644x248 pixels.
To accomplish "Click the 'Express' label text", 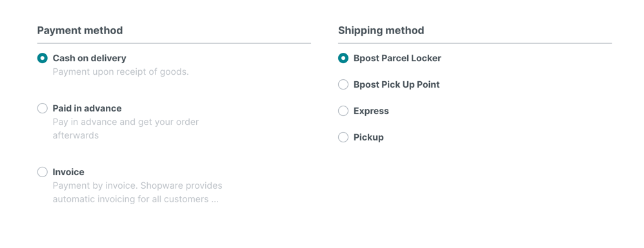I will click(x=371, y=111).
